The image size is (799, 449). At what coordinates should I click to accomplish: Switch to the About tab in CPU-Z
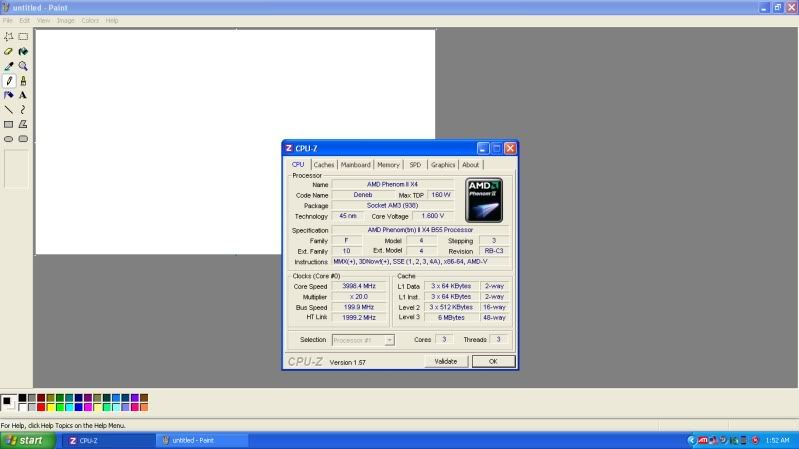[470, 165]
